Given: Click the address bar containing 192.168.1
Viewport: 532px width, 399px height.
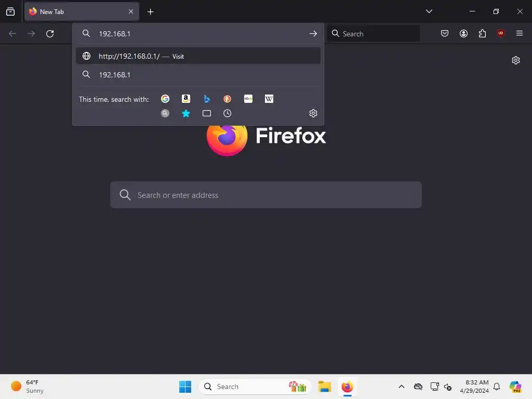Looking at the screenshot, I should tap(198, 34).
